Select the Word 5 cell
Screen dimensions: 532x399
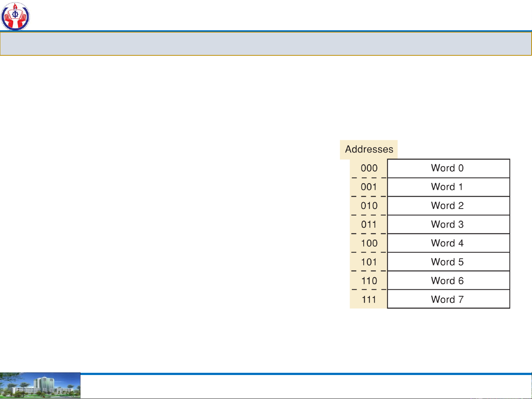[448, 262]
